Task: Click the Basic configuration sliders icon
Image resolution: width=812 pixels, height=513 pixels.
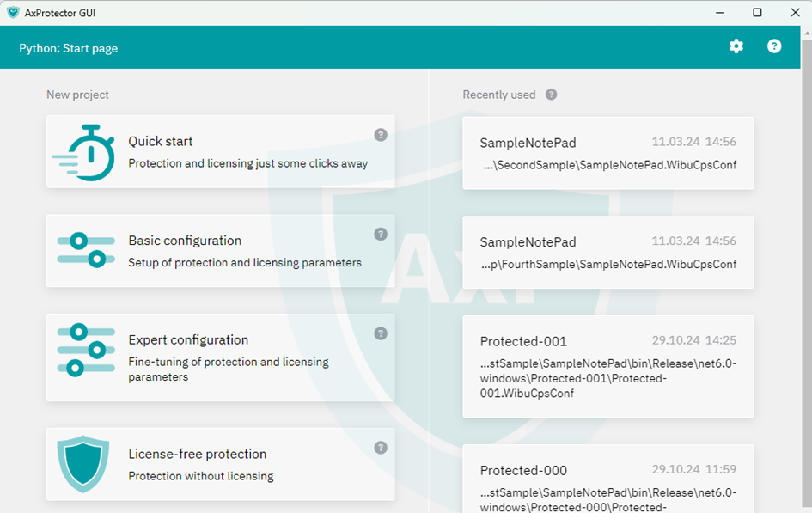Action: click(x=86, y=250)
